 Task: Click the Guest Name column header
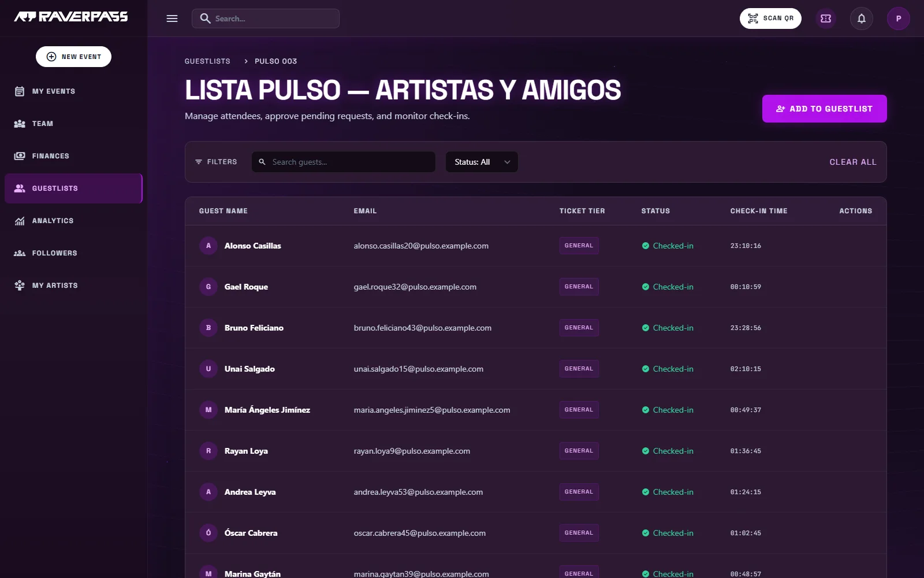tap(223, 211)
